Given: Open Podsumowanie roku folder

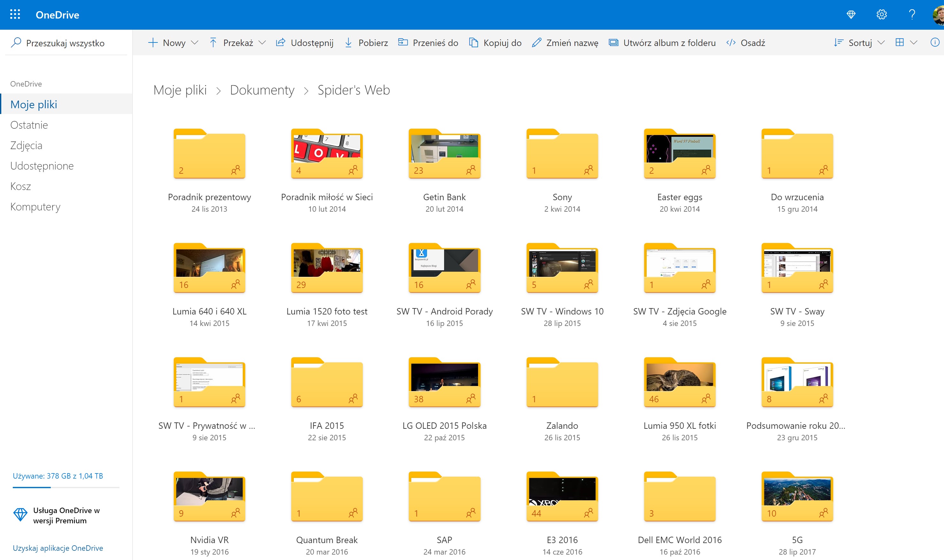Looking at the screenshot, I should [797, 382].
